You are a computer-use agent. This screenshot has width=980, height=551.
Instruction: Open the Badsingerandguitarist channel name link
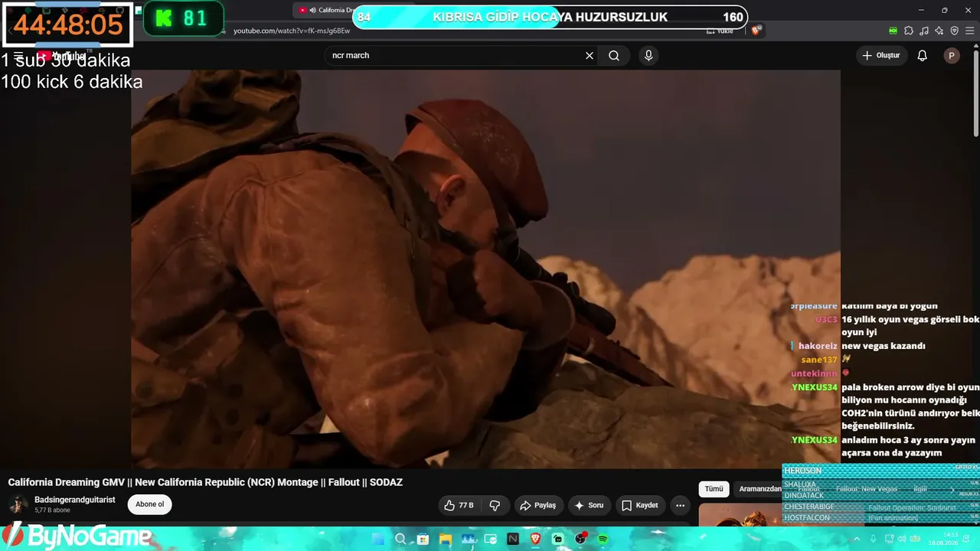(x=75, y=500)
